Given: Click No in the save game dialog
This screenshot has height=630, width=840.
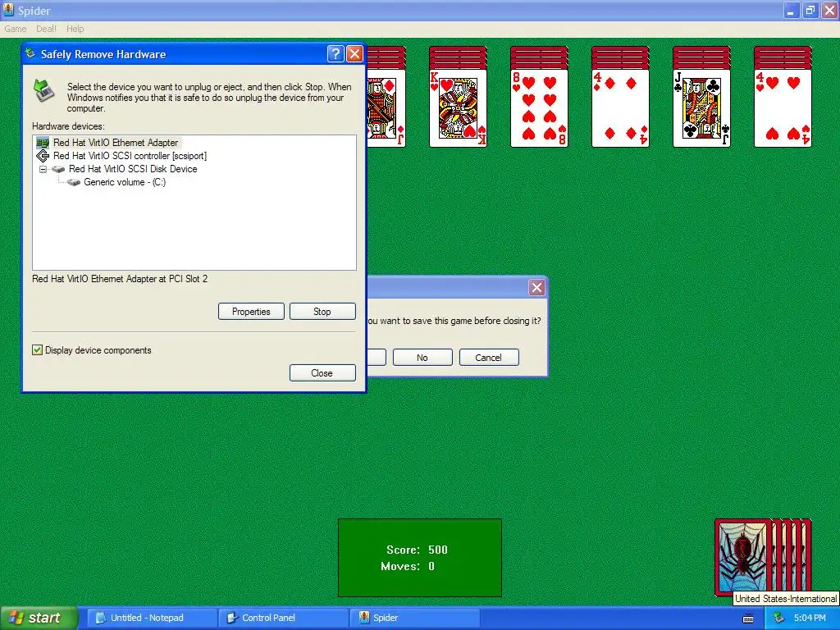Looking at the screenshot, I should click(x=422, y=358).
